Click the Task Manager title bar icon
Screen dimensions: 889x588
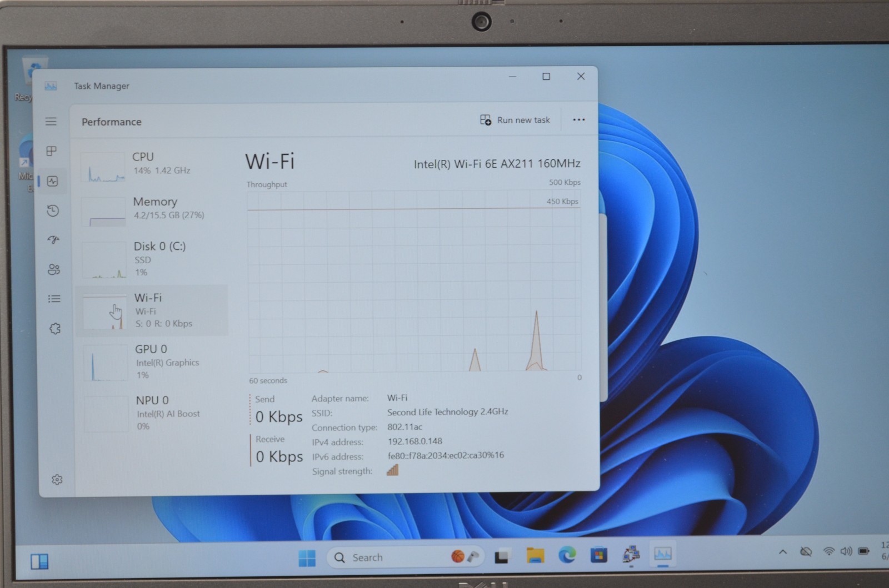[51, 86]
